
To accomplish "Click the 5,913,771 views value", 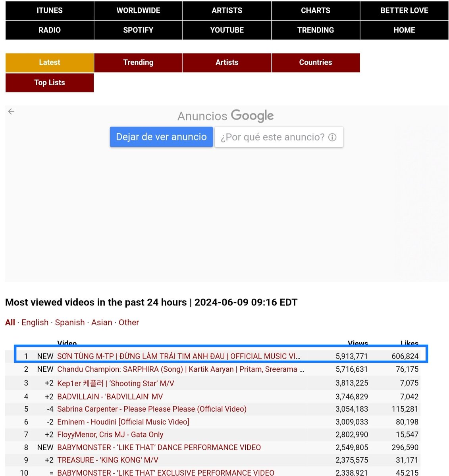I will pos(352,356).
